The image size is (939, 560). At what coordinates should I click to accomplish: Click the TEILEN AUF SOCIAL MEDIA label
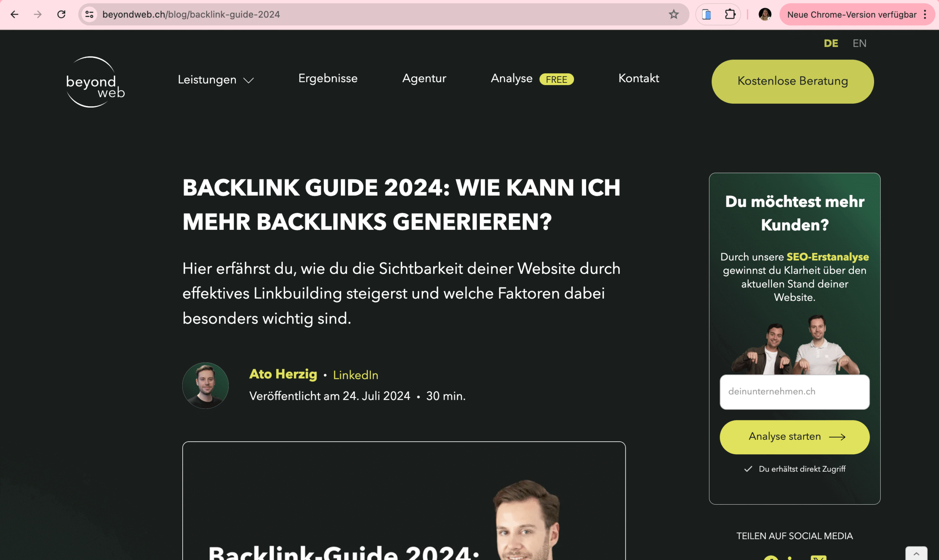(794, 536)
